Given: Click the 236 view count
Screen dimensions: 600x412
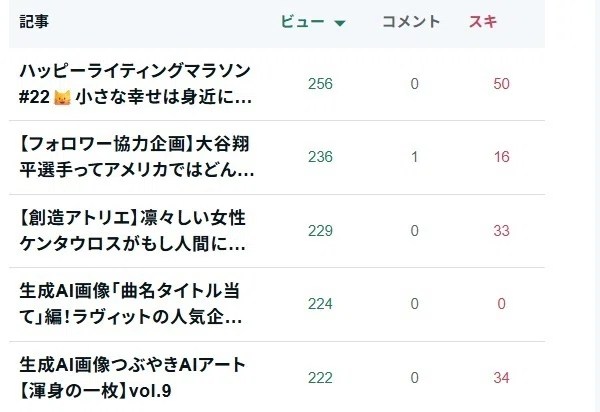Looking at the screenshot, I should tap(320, 157).
